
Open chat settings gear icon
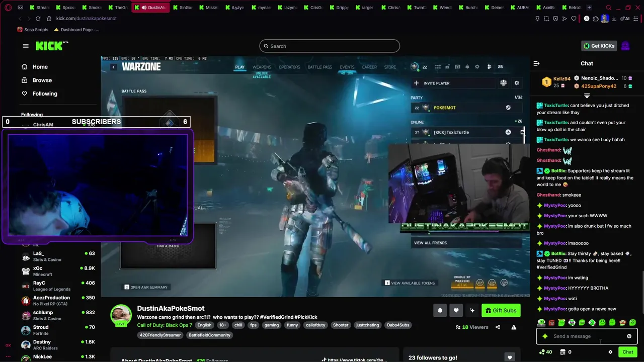(x=610, y=352)
